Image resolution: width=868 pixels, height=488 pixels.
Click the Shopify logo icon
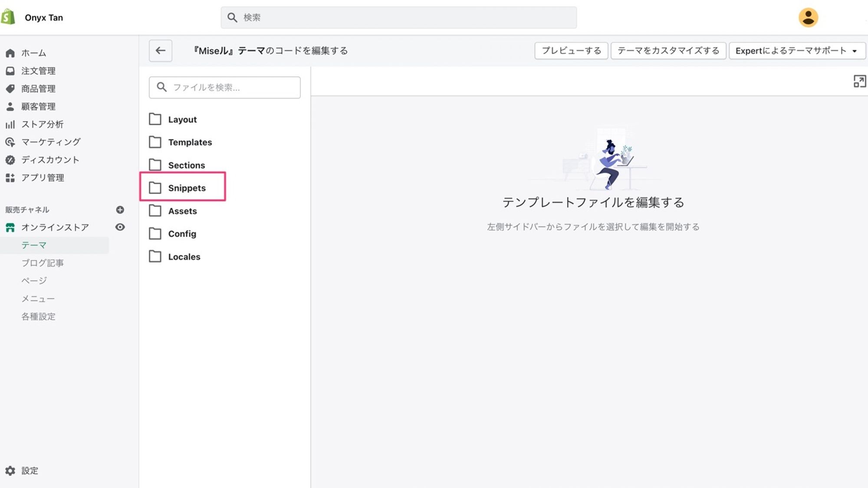[8, 17]
